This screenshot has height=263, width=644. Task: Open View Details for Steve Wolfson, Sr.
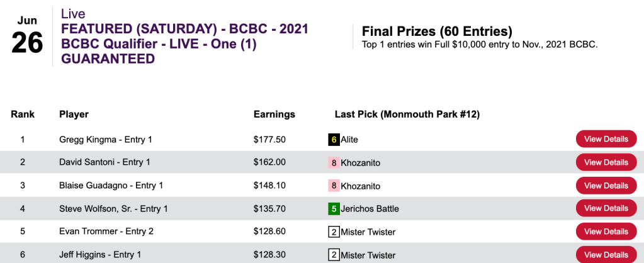(606, 209)
